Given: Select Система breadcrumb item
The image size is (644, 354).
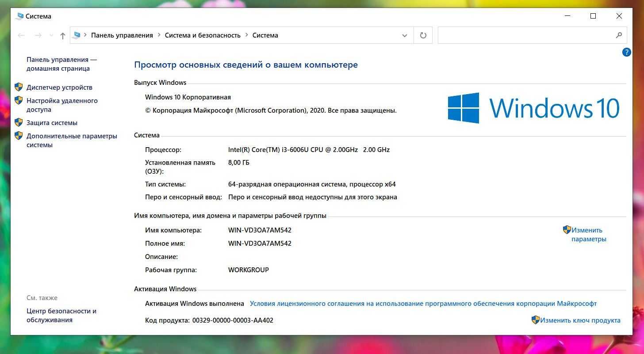Looking at the screenshot, I should [265, 35].
